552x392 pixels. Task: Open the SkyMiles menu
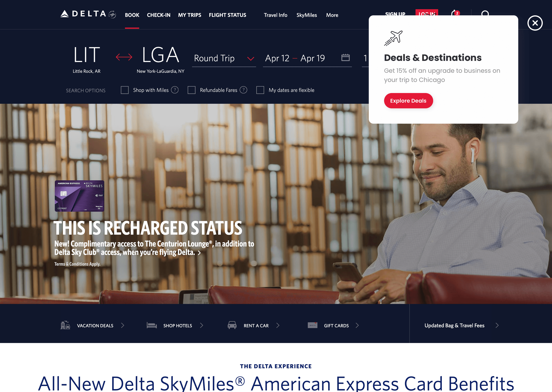click(x=306, y=15)
